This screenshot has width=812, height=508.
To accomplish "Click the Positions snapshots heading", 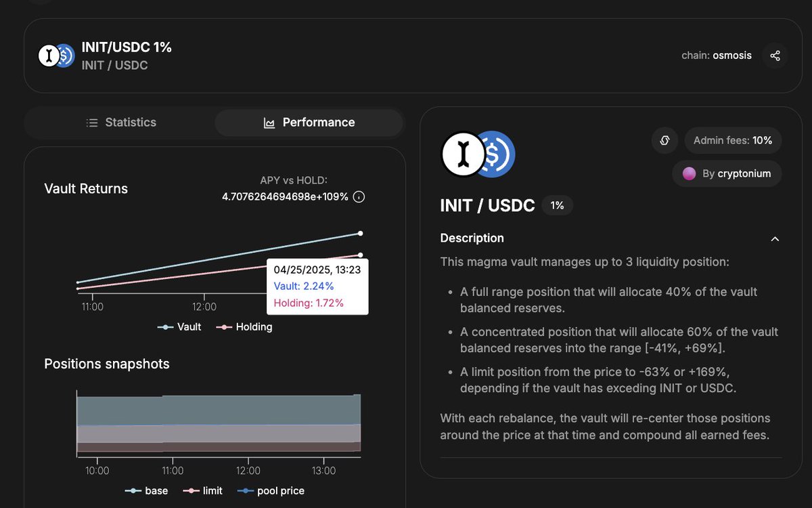I will click(107, 364).
